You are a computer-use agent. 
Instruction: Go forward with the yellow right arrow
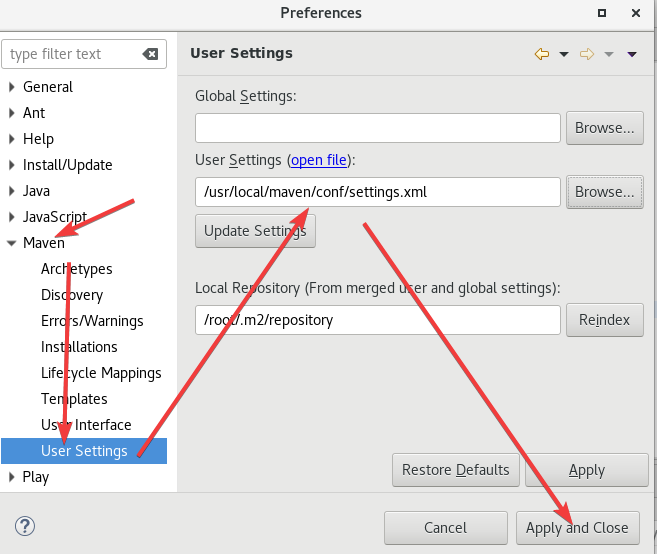coord(587,54)
